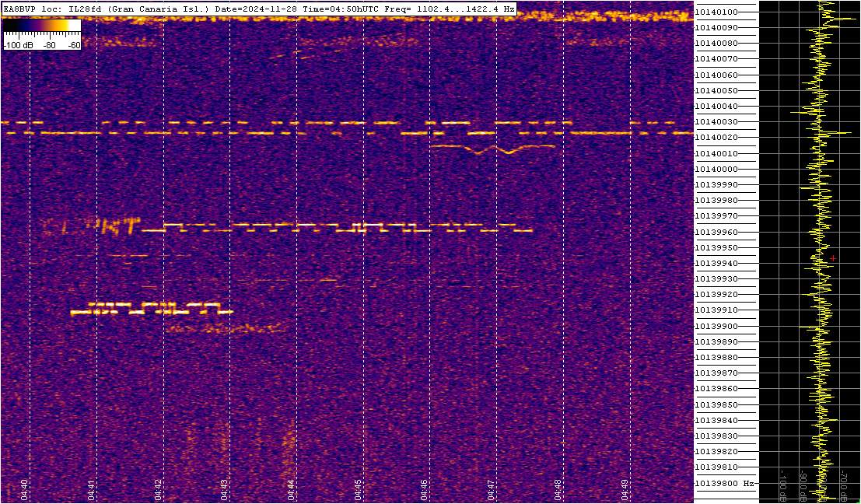
Task: Click the 10139920 frequency label
Action: coord(716,295)
